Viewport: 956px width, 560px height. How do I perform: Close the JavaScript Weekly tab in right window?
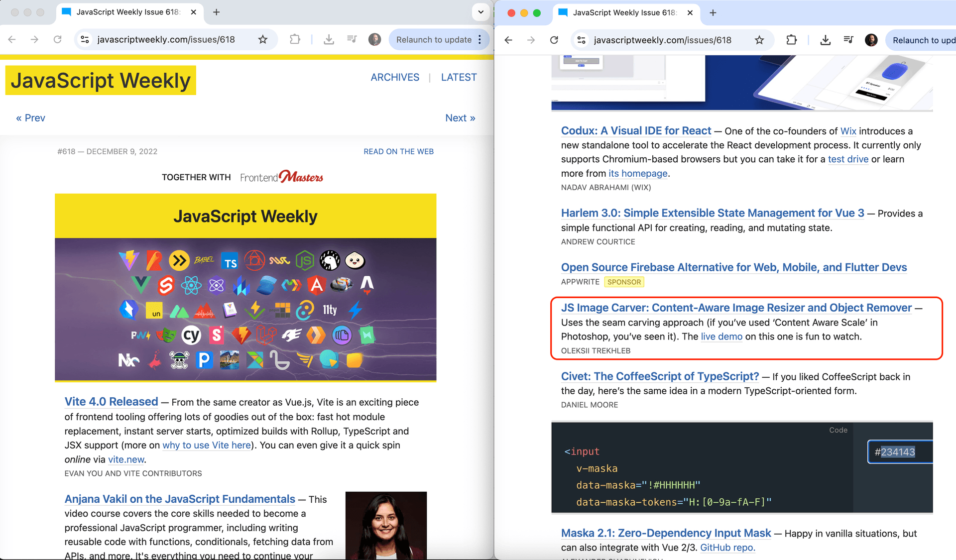click(x=690, y=12)
